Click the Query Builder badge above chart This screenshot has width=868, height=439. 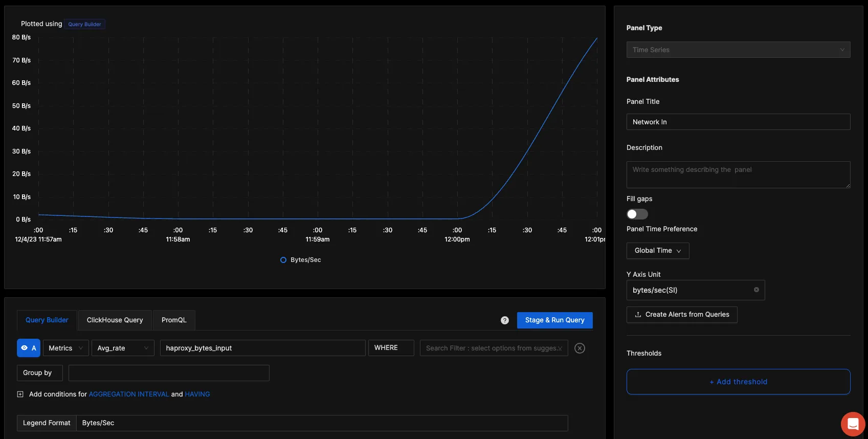(84, 24)
